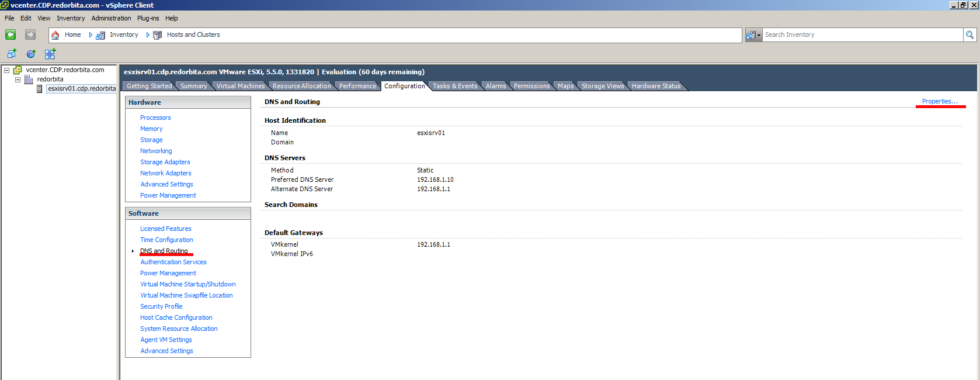Viewport: 980px width, 380px height.
Task: Open the Security Profile link
Action: point(161,306)
